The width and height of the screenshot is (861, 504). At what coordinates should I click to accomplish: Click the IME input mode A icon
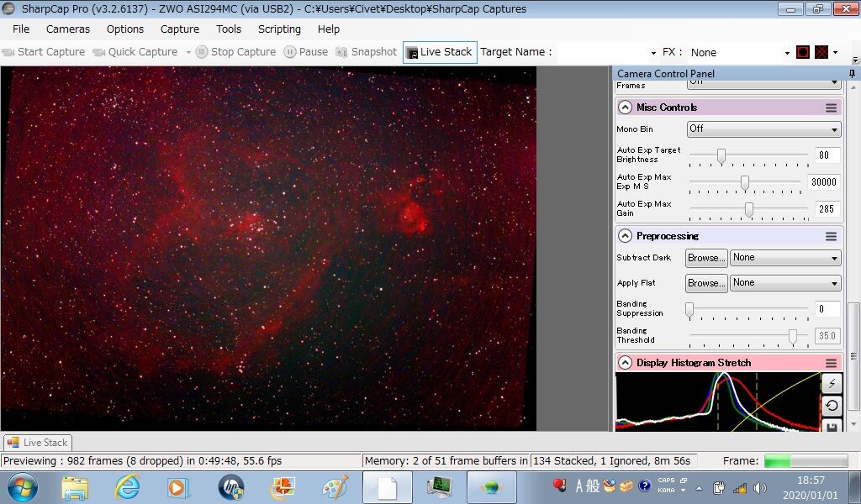(578, 486)
